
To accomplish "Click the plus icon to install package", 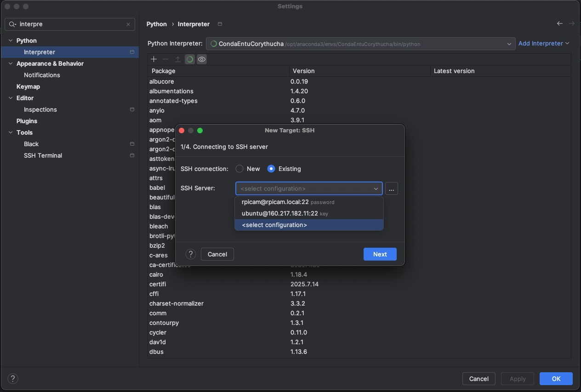I will click(154, 59).
